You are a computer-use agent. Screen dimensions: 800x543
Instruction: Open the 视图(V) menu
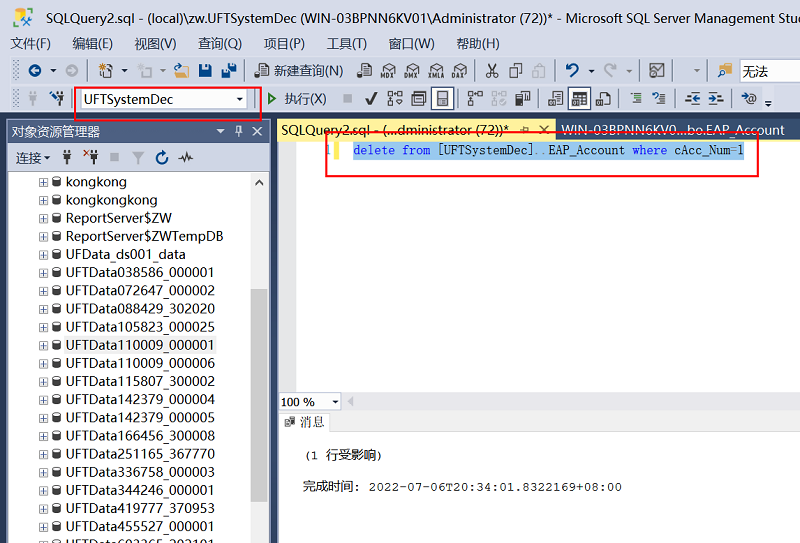[155, 44]
